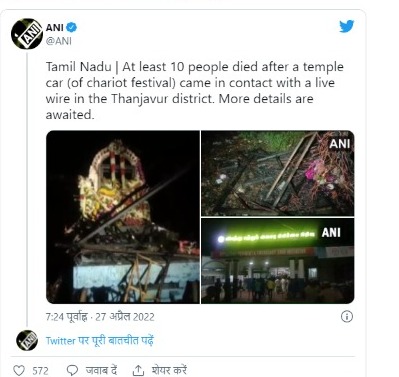The width and height of the screenshot is (399, 377).
Task: Click the blue verified badge next to ANI
Action: click(71, 27)
